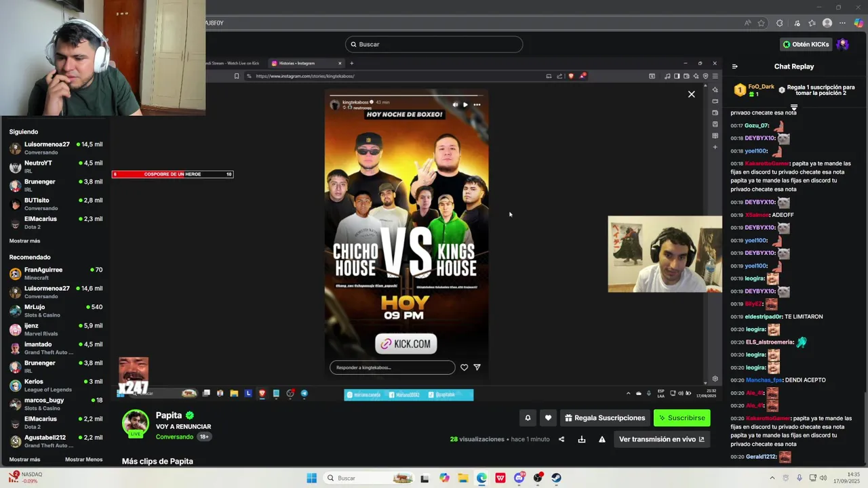Screen dimensions: 868x488
Task: Open Ver transmisión en vivo link
Action: pyautogui.click(x=661, y=439)
